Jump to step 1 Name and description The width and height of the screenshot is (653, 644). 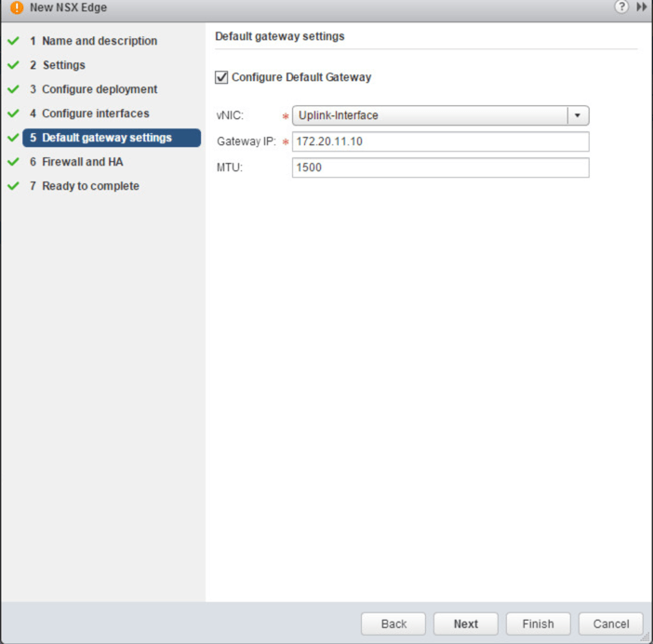[x=99, y=41]
